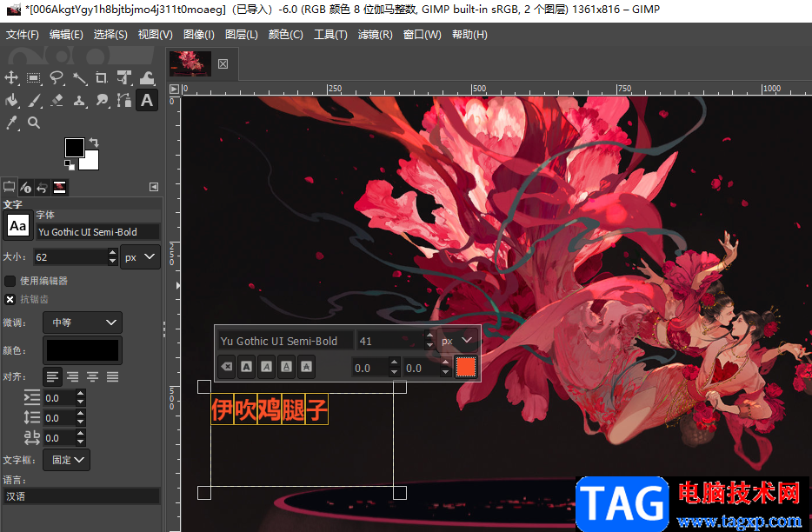Click the orange text color swatch
The height and width of the screenshot is (532, 812).
point(466,367)
